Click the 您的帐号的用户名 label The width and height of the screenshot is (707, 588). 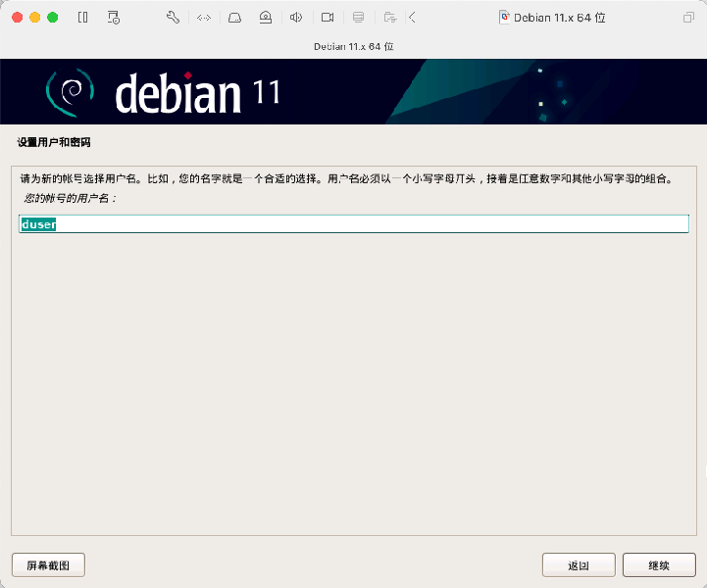71,198
